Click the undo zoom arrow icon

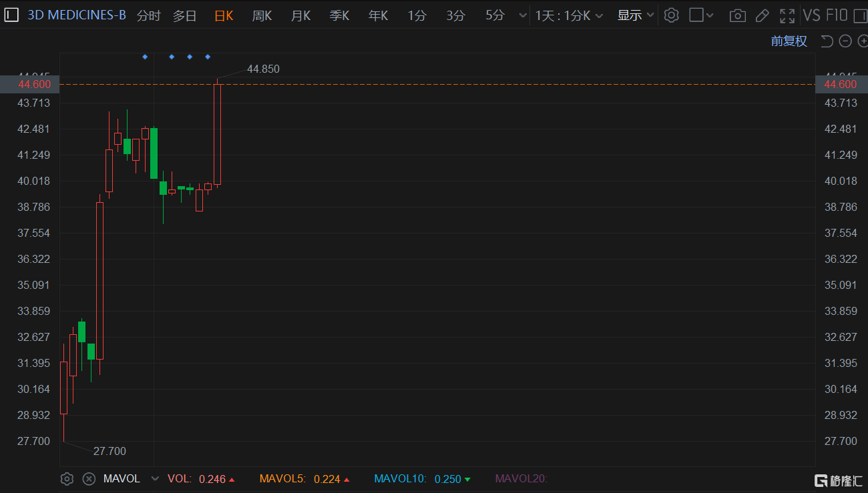(827, 41)
